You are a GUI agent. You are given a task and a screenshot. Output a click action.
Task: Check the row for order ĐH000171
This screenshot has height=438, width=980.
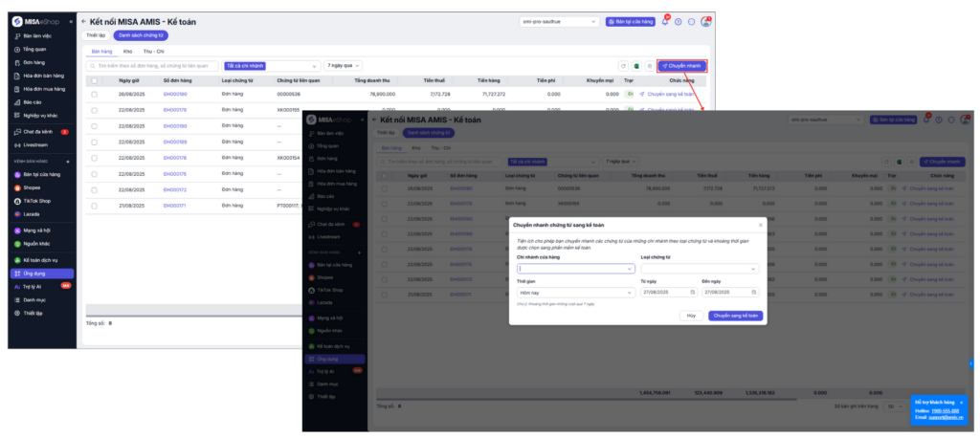tap(94, 205)
